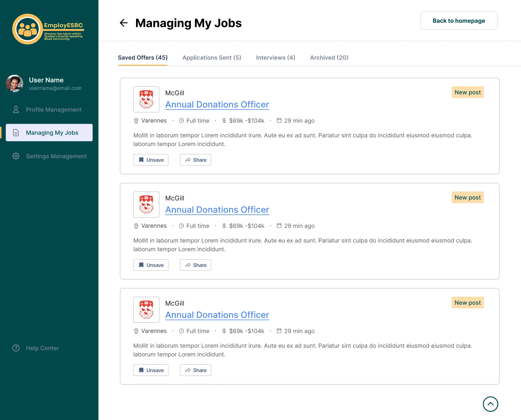Select the Archived (20) tab

pyautogui.click(x=329, y=57)
